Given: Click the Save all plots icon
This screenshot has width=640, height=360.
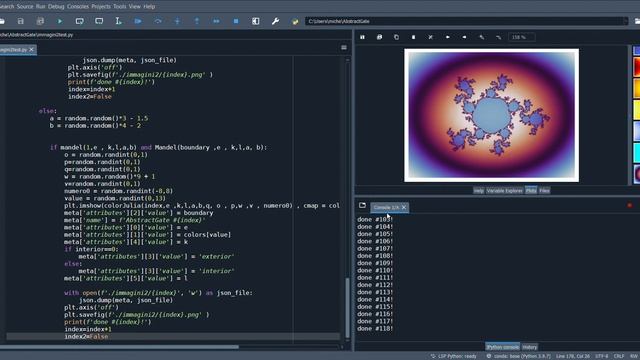Looking at the screenshot, I should (x=380, y=37).
